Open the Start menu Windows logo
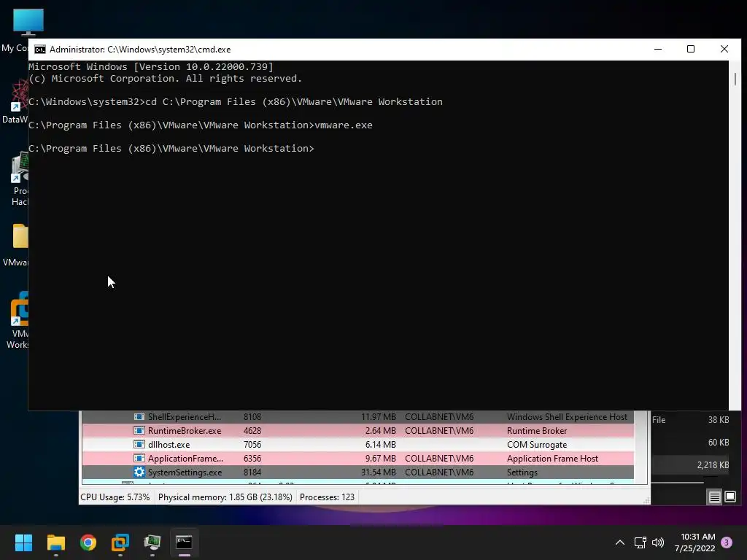The image size is (747, 560). click(x=23, y=542)
